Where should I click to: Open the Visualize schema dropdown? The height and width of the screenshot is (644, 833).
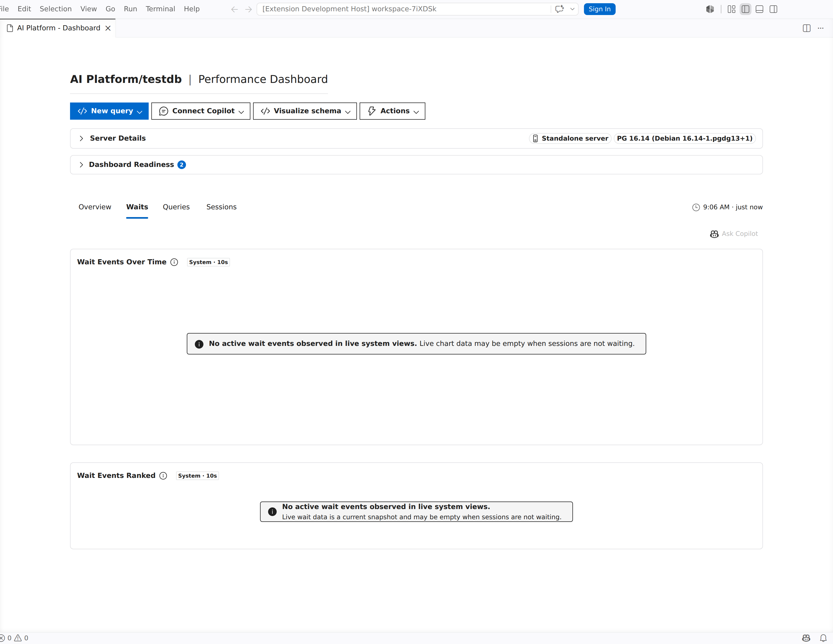(305, 111)
